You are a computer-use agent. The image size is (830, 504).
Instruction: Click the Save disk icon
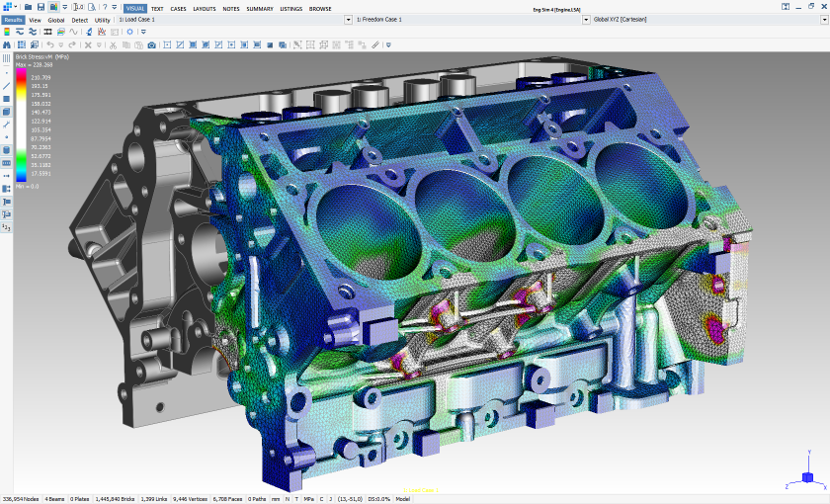point(41,7)
